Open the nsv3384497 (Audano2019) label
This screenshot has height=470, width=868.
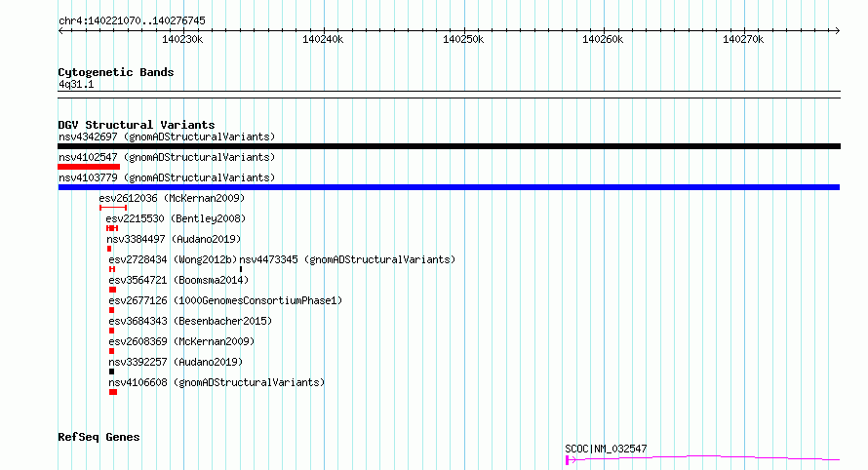point(174,239)
